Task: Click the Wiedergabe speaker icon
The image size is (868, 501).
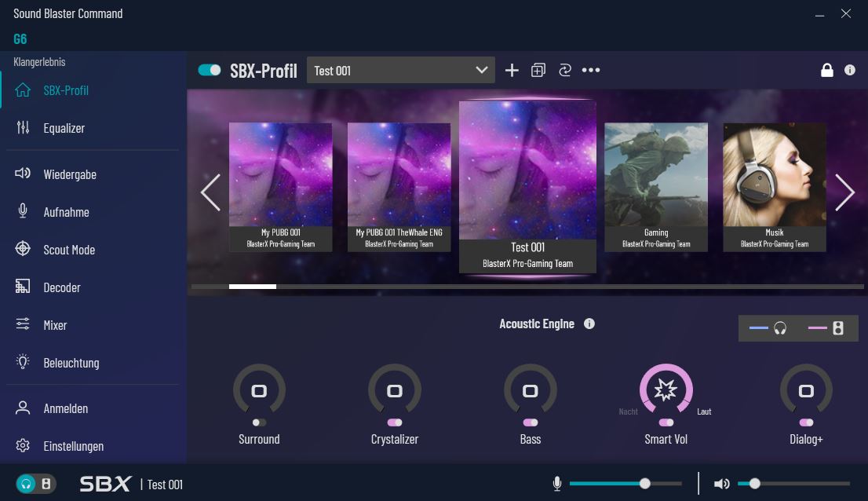Action: pos(23,174)
